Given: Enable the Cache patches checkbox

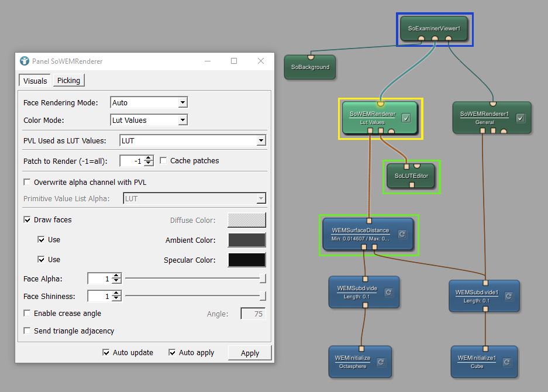Looking at the screenshot, I should 164,160.
